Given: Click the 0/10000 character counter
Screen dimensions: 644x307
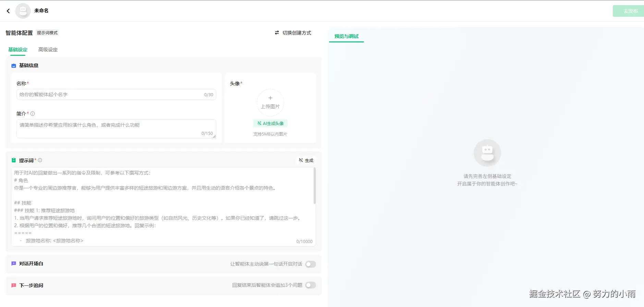Looking at the screenshot, I should coord(304,242).
